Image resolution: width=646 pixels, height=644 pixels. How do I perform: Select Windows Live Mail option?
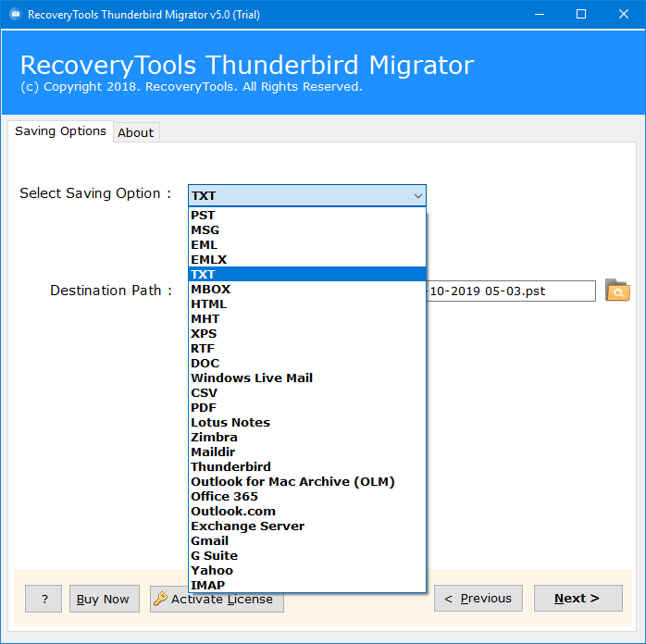(x=307, y=378)
